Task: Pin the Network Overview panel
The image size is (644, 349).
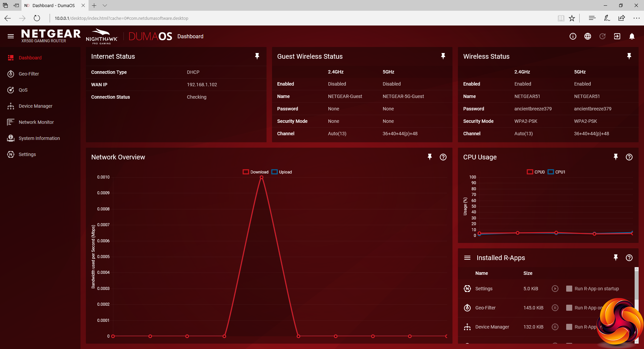Action: pos(430,157)
